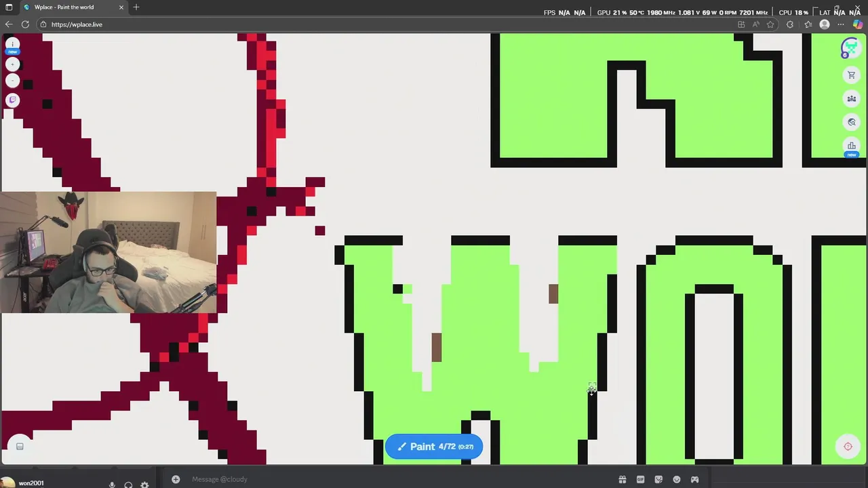Center map with the red location crosshair

[848, 446]
